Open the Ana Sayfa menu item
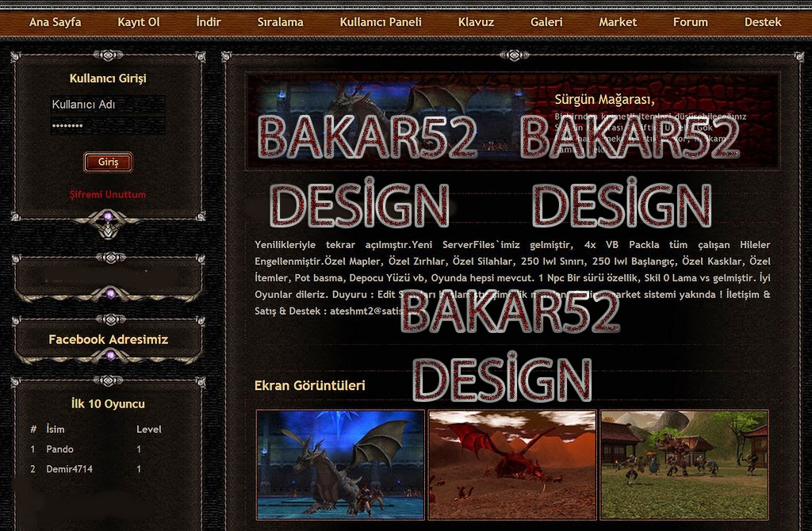 (55, 22)
